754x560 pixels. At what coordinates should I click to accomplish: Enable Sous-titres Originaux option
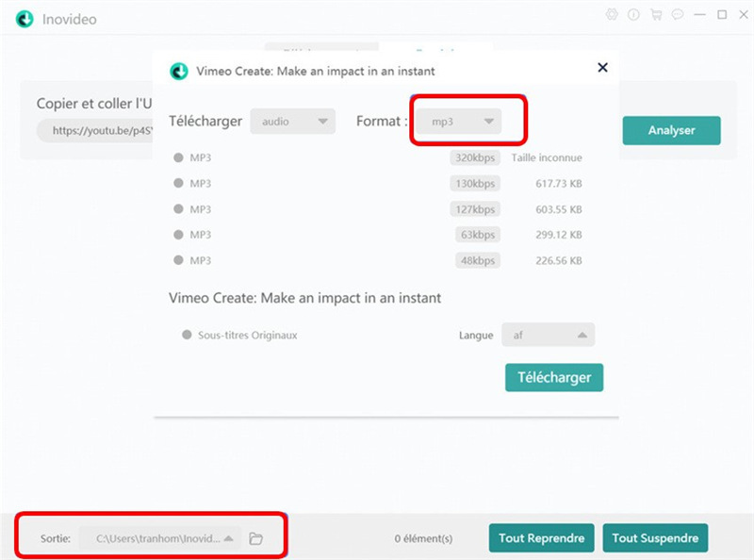coord(187,335)
